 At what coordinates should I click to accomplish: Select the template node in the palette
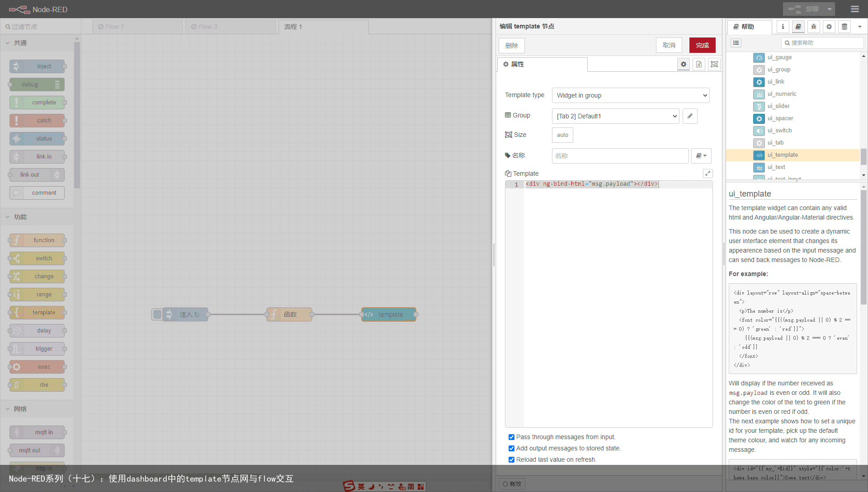pyautogui.click(x=38, y=313)
